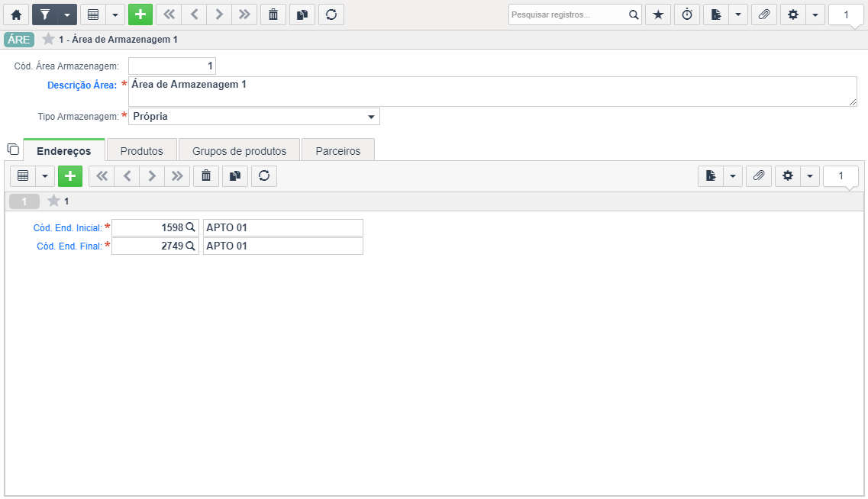Export addresses using Endereços export icon
Image resolution: width=868 pixels, height=499 pixels.
click(x=711, y=176)
